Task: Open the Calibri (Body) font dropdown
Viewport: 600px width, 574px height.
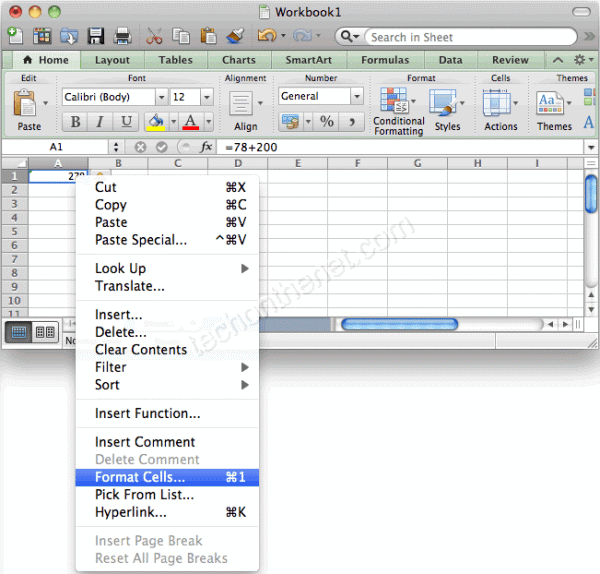Action: point(161,97)
